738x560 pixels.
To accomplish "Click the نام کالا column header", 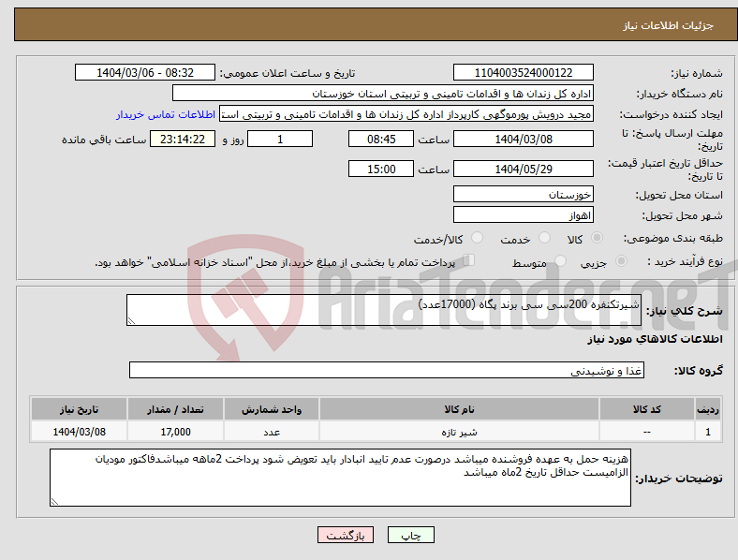I will click(459, 409).
